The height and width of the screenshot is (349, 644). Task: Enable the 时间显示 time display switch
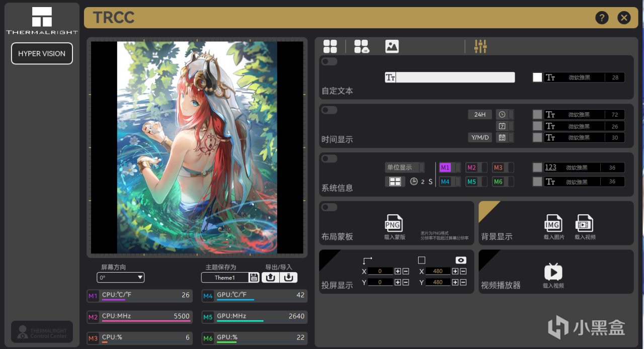(330, 110)
